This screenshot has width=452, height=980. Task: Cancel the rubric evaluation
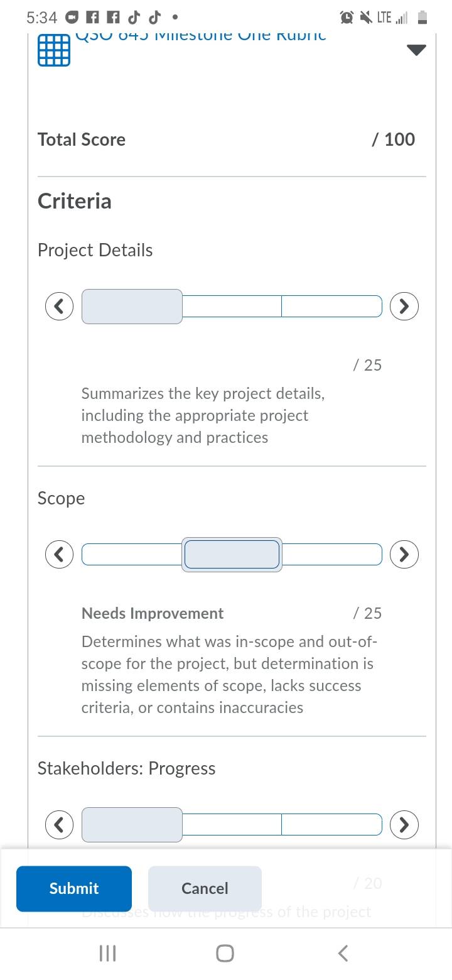205,888
